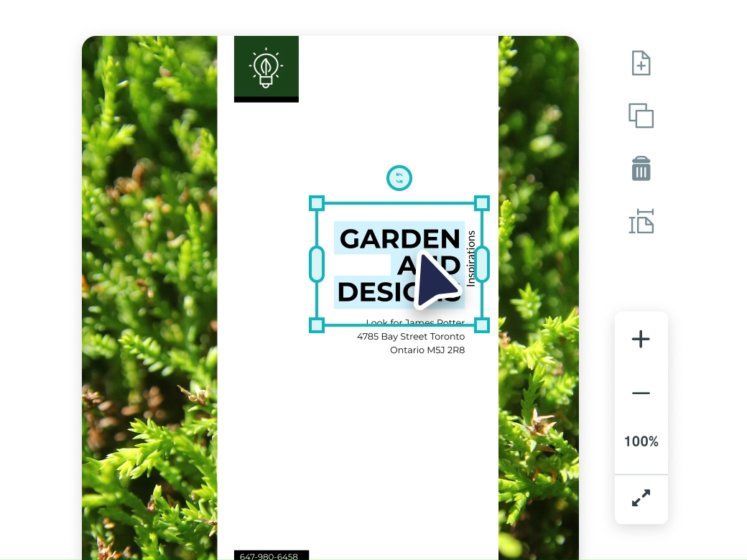Click the GARDEN heading word
Image resolution: width=747 pixels, height=560 pixels.
coord(399,238)
